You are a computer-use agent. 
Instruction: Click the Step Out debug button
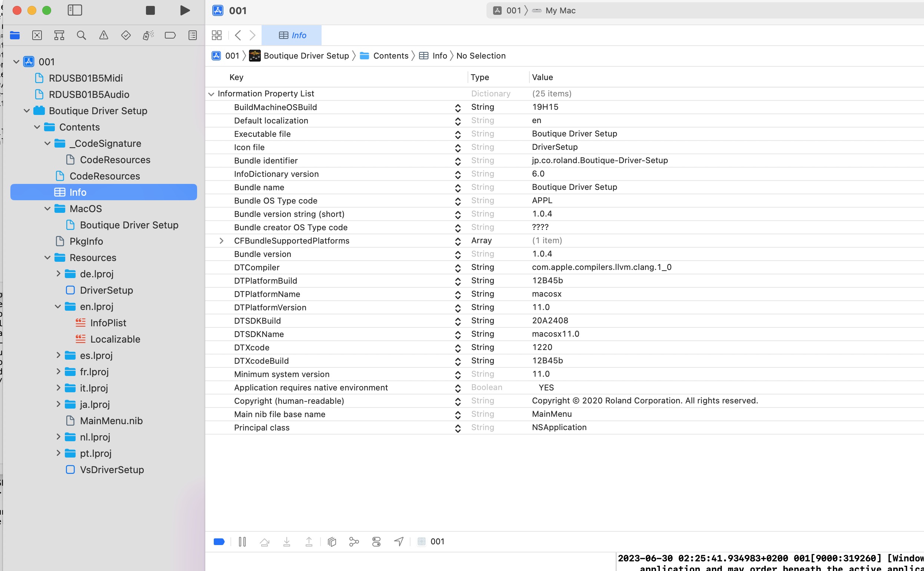pos(309,542)
